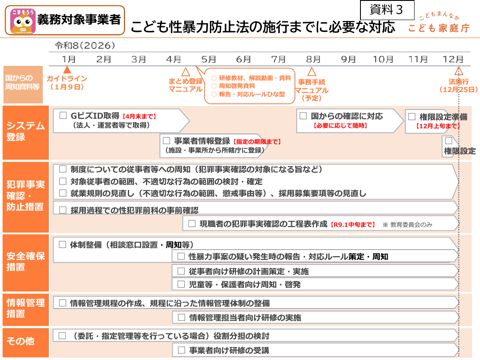Viewport: 480px width, 360px height.
Task: Check the 役割分担の検討 checkbox
Action: [x=62, y=335]
